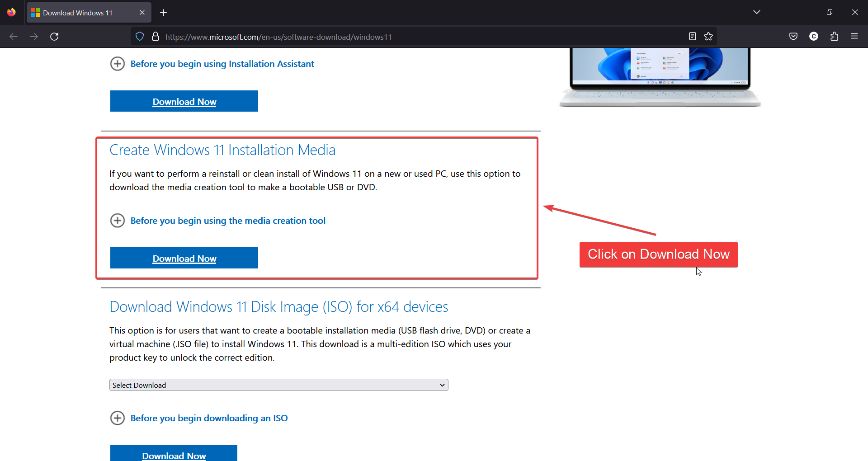The image size is (868, 461).
Task: Open a new browser tab
Action: pyautogui.click(x=163, y=12)
